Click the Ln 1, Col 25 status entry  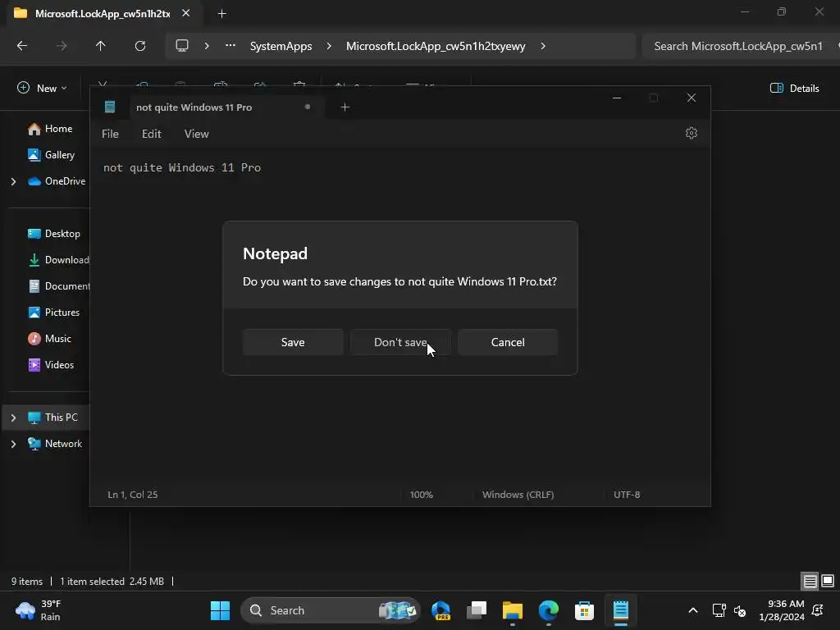[133, 495]
